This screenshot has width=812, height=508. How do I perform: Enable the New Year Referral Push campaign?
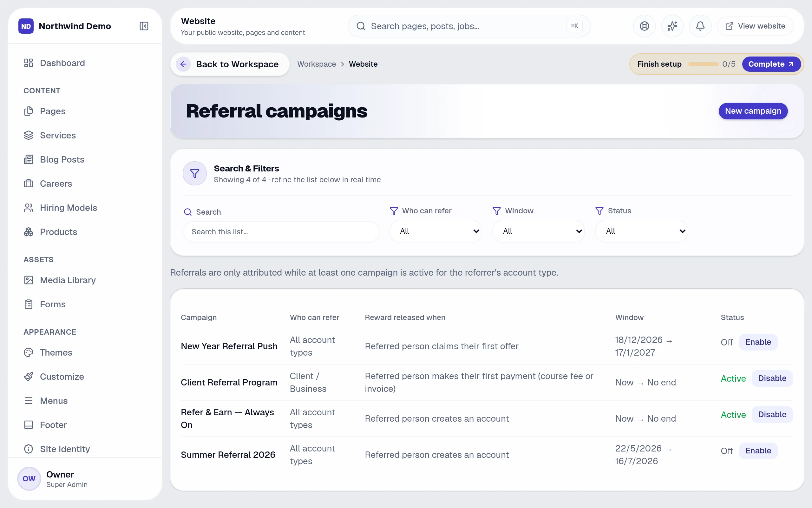758,342
